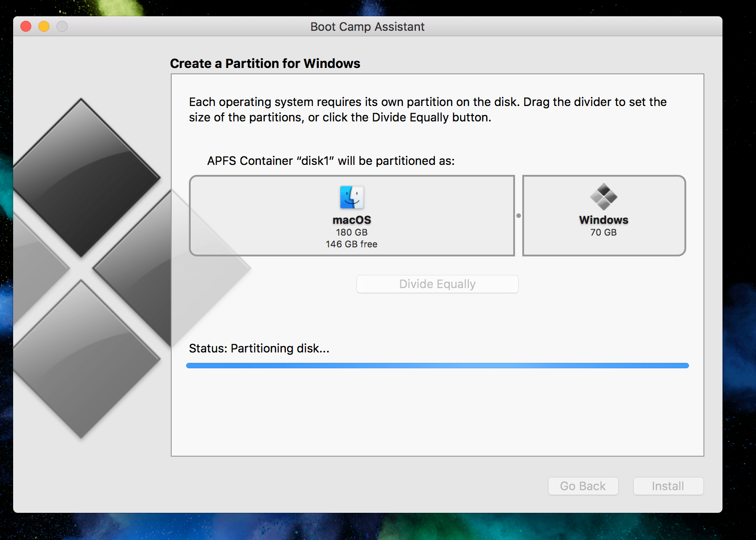The image size is (756, 540).
Task: Click the 146 GB free label
Action: tap(352, 244)
